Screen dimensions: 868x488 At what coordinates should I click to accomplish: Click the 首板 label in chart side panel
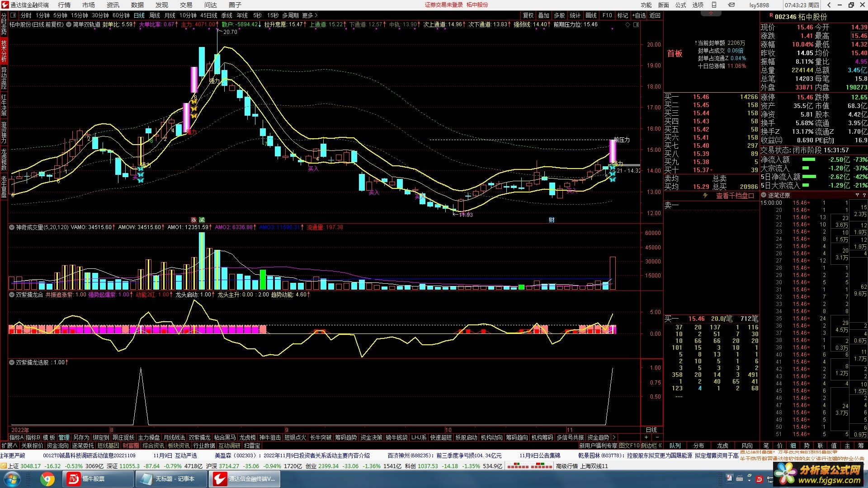(x=675, y=54)
